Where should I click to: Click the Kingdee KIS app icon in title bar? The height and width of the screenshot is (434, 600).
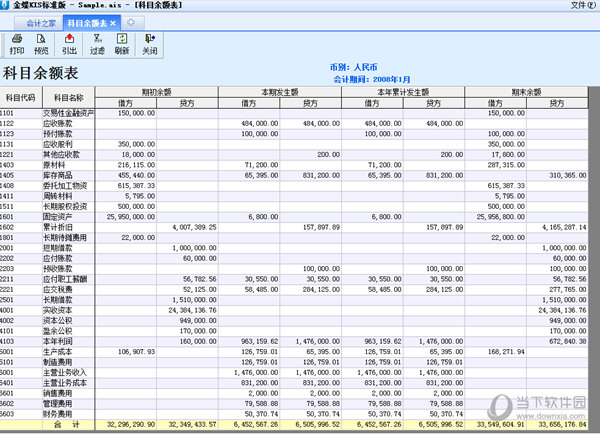(x=7, y=6)
